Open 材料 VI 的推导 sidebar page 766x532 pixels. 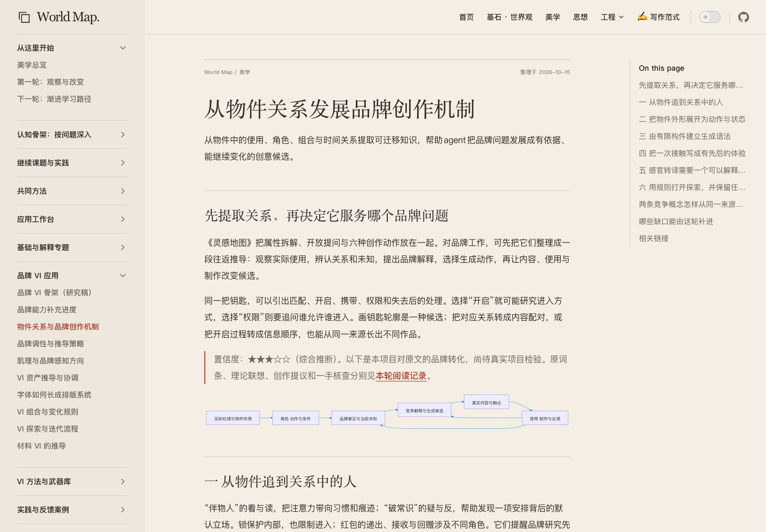point(41,446)
